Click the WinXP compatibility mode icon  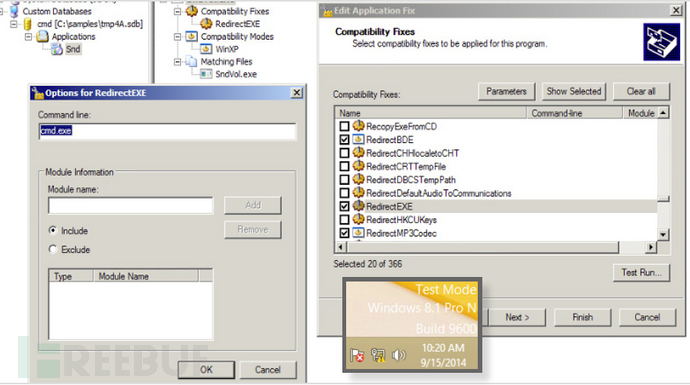tap(206, 49)
